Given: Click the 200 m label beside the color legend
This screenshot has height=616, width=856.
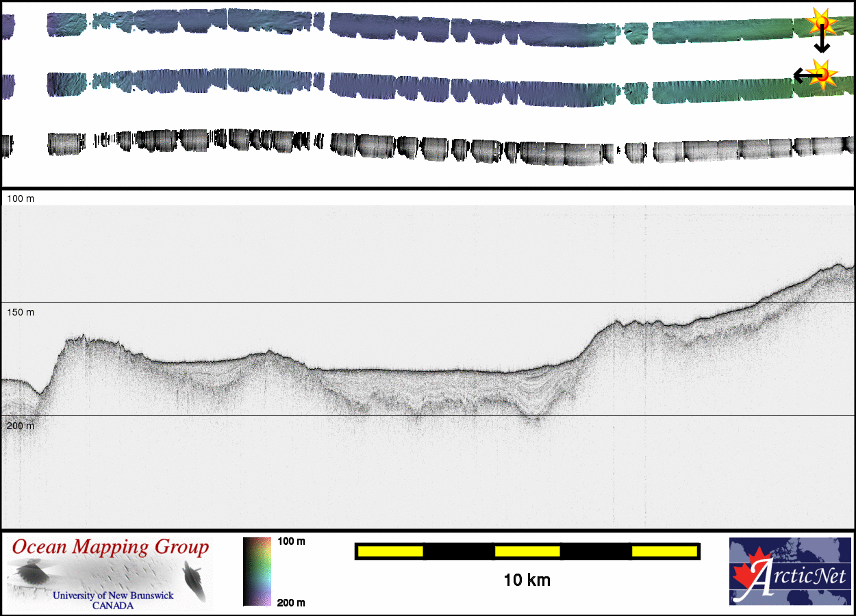Looking at the screenshot, I should 291,602.
